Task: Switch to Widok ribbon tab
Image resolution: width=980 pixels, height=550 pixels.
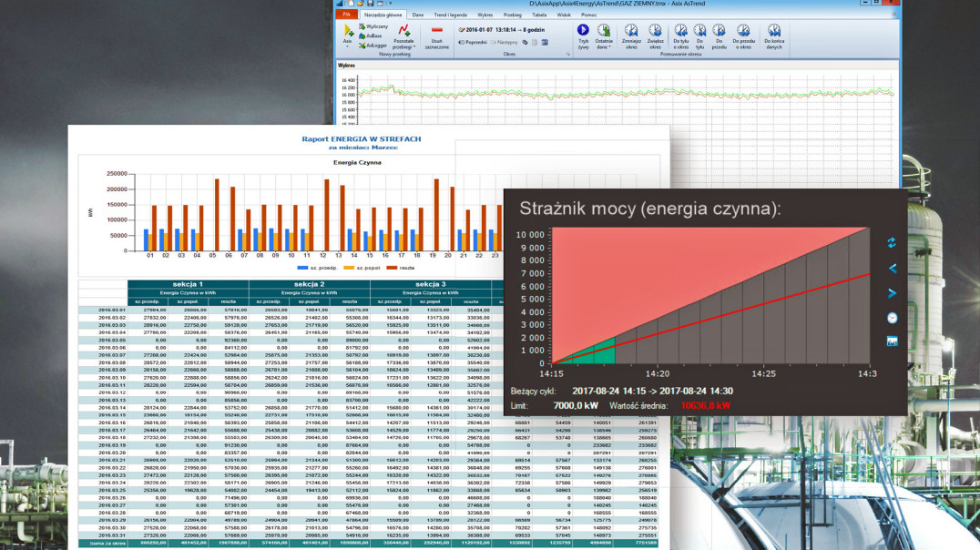Action: (x=564, y=15)
